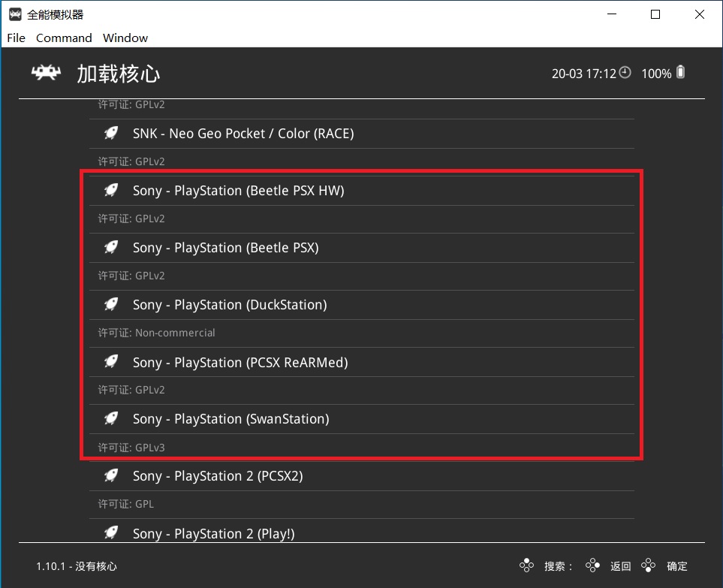Image resolution: width=723 pixels, height=588 pixels.
Task: Click the RetroArch invader logo in the header
Action: click(x=45, y=73)
